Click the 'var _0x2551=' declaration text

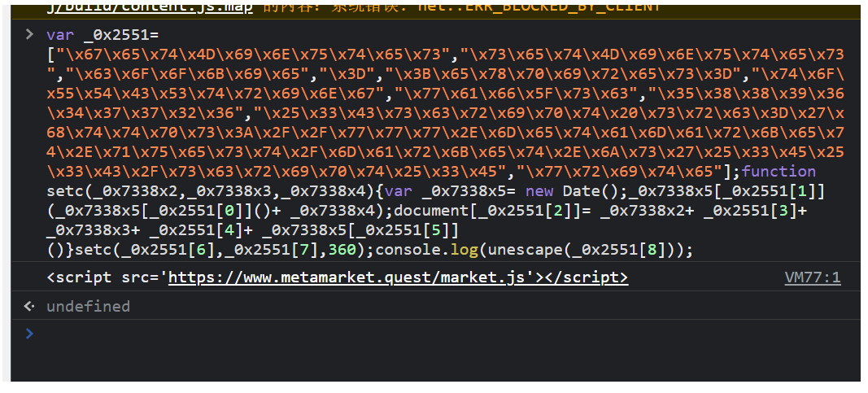tap(103, 35)
